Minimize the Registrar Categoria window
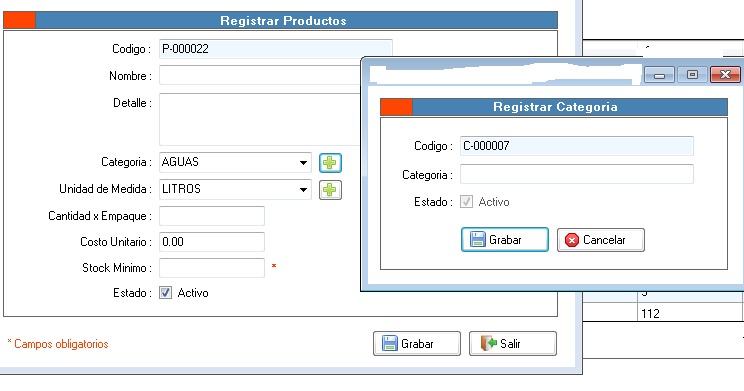Viewport: 744px width, 391px height. pos(660,75)
